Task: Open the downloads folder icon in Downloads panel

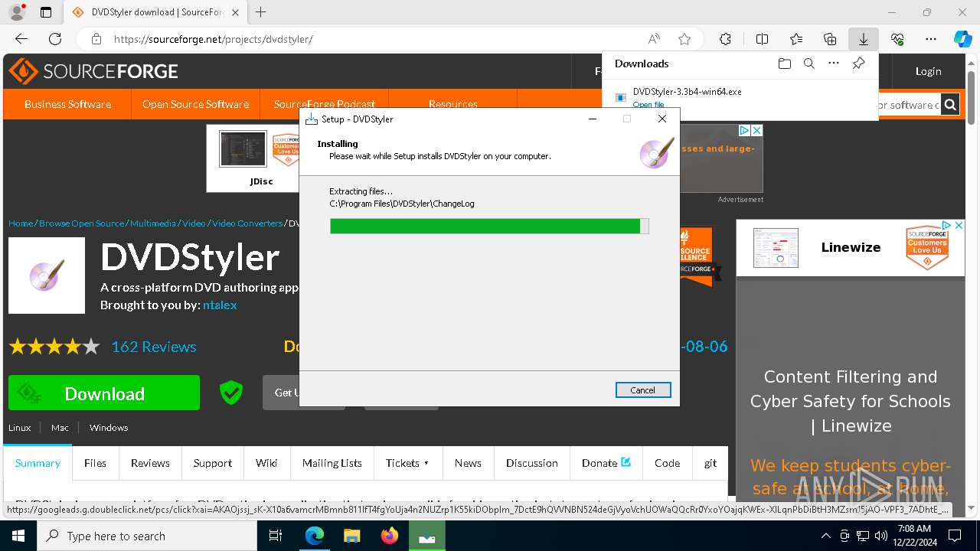Action: (784, 64)
